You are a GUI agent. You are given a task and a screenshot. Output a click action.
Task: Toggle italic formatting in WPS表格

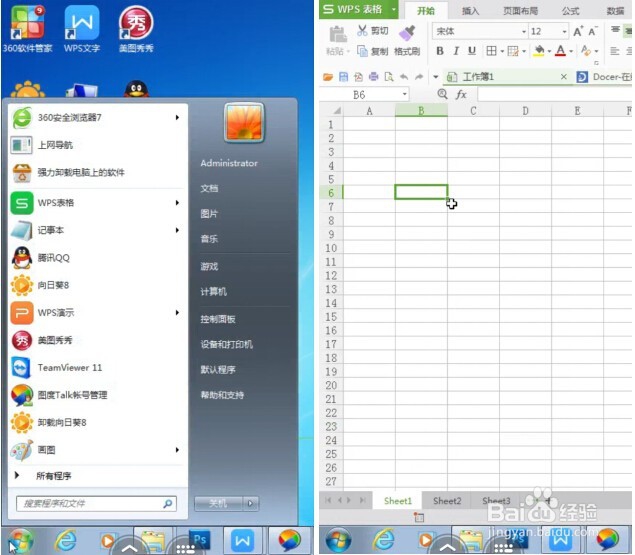[x=456, y=51]
